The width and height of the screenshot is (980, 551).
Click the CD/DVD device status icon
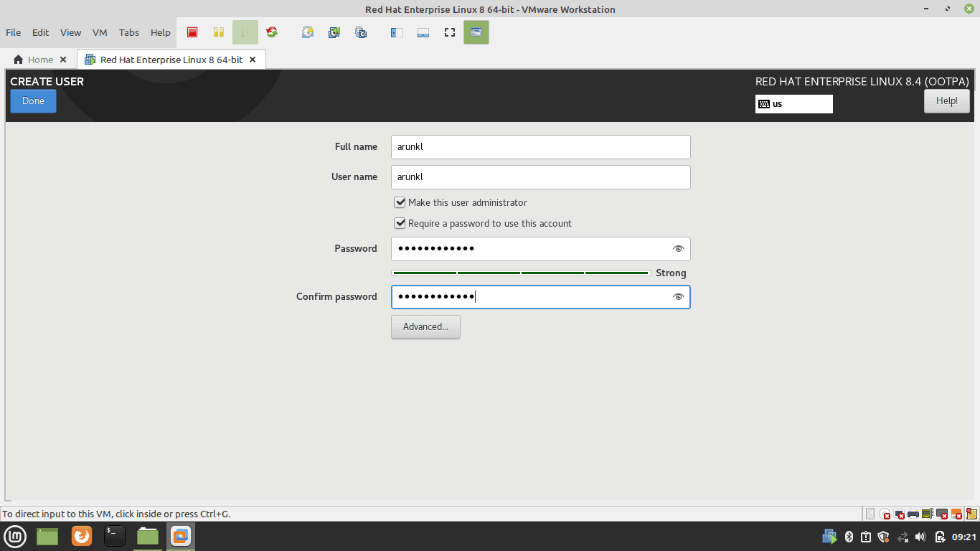pyautogui.click(x=885, y=514)
